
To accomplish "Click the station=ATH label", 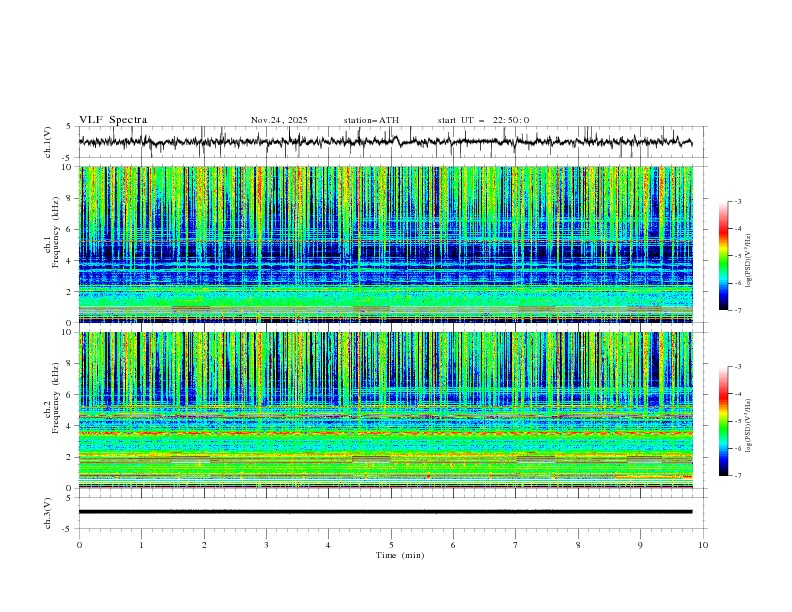I will coord(371,120).
